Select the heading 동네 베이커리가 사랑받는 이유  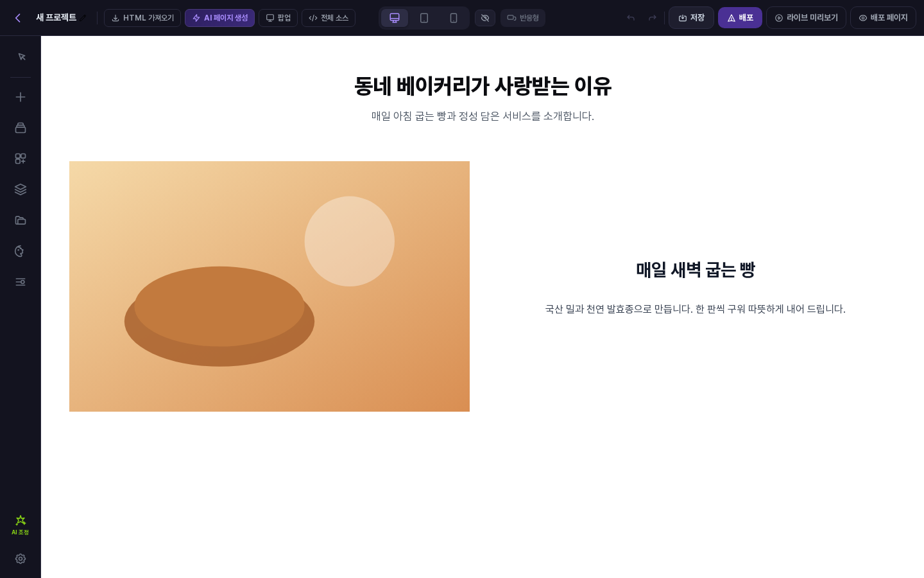483,86
